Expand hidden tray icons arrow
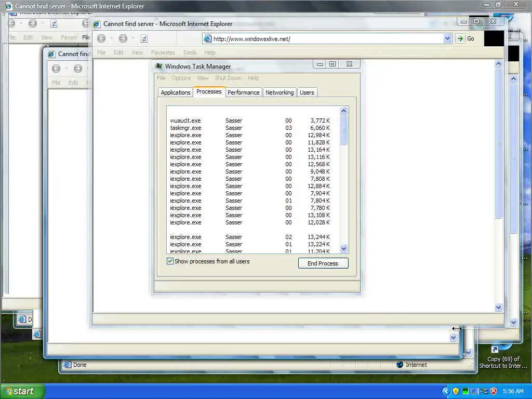Screen dimensions: 532x399 (446, 391)
